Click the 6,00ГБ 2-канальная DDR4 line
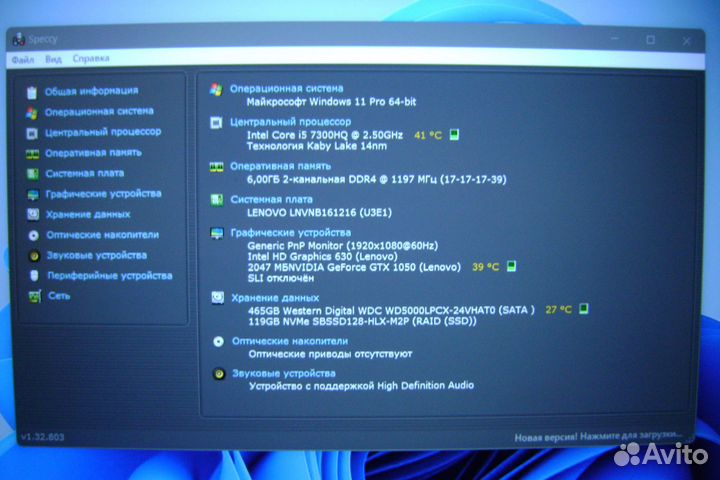Viewport: 720px width, 480px height. [x=377, y=180]
